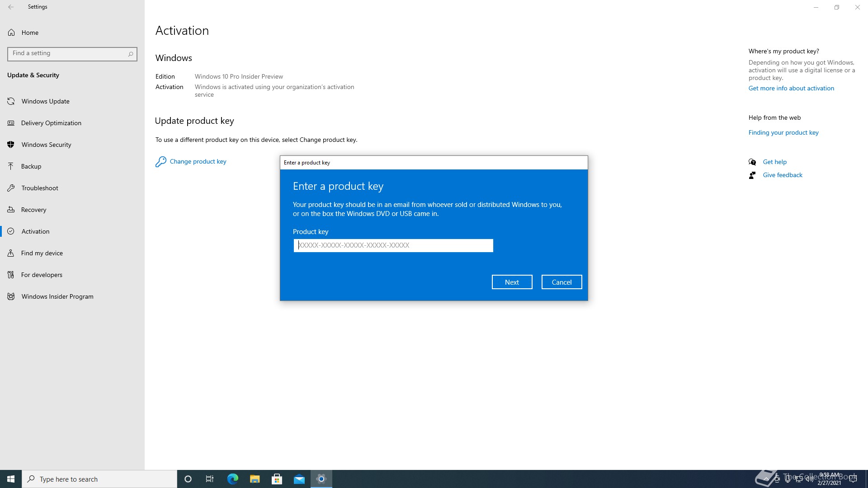Screen dimensions: 868x488
Task: Click the Recovery settings icon
Action: click(x=11, y=209)
